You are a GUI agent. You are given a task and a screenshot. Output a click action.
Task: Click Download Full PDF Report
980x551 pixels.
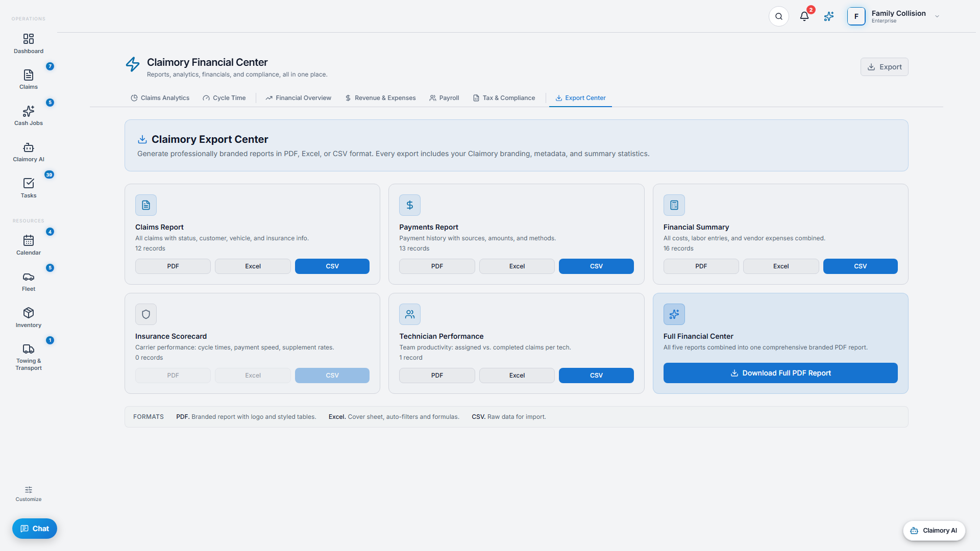pos(780,373)
